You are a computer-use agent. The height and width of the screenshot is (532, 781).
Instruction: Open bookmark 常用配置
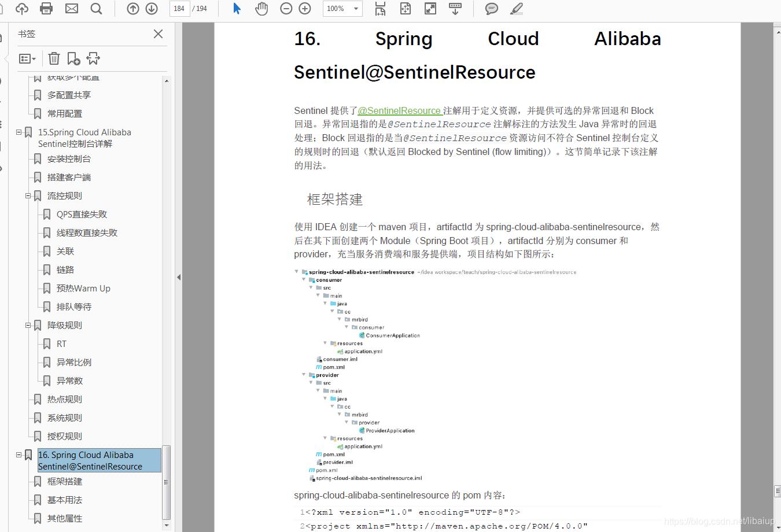tap(65, 114)
